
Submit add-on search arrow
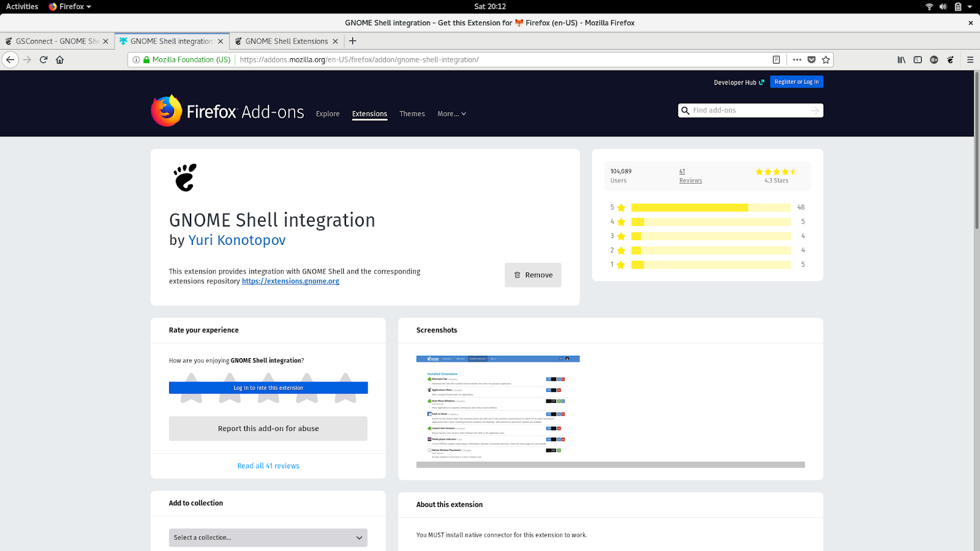pos(815,110)
